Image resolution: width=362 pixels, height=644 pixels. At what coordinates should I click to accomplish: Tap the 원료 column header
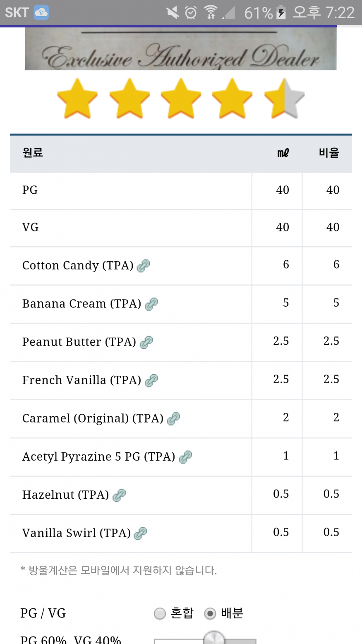33,153
